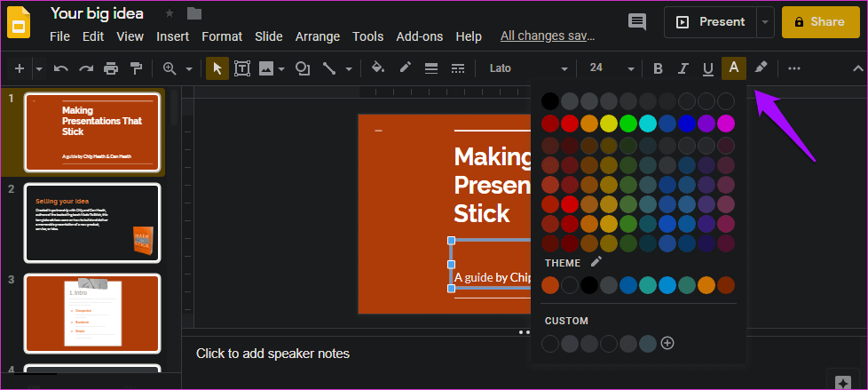Screen dimensions: 868x390
Task: Click the Undo arrow
Action: tap(61, 68)
